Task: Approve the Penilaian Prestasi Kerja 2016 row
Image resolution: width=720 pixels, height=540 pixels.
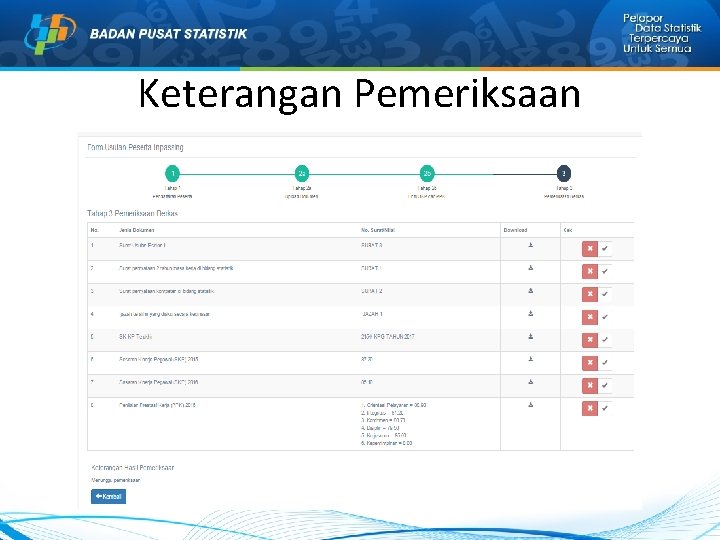Action: tap(605, 408)
